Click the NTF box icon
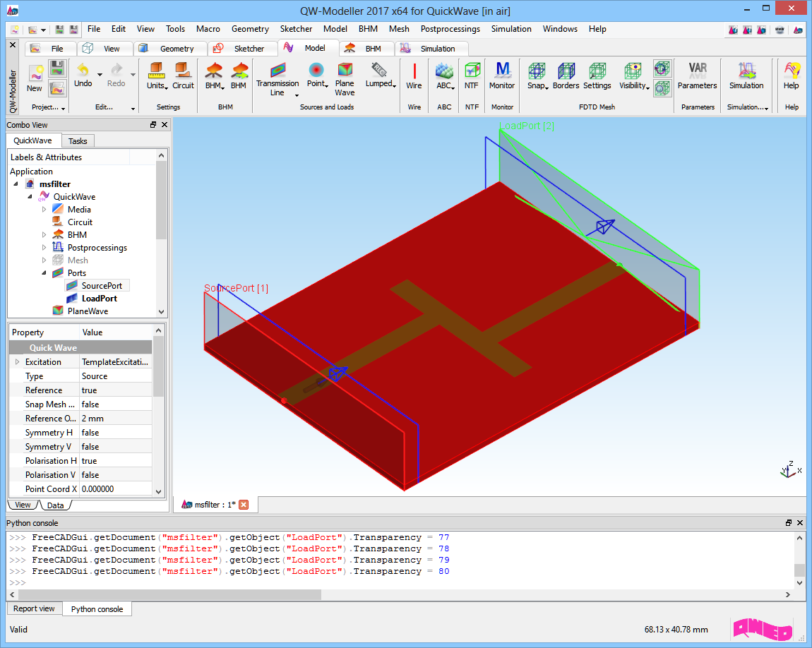 tap(472, 71)
